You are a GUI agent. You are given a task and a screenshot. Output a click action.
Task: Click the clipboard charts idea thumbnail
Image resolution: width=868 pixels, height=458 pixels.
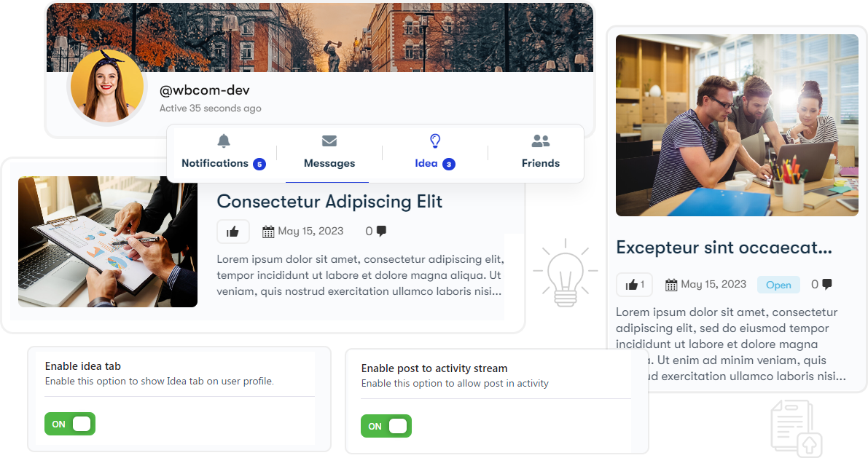[108, 242]
